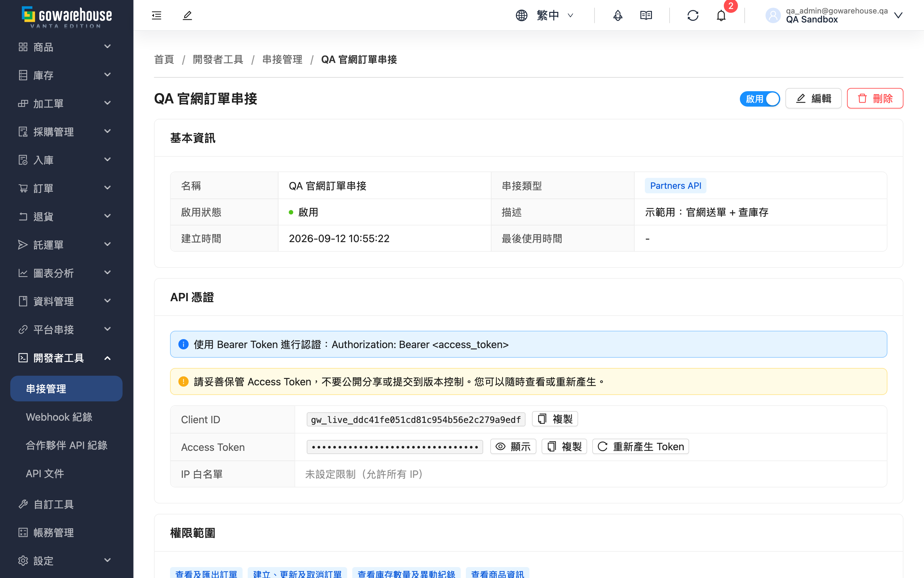
Task: Click the pencil edit icon in top bar
Action: 187,15
